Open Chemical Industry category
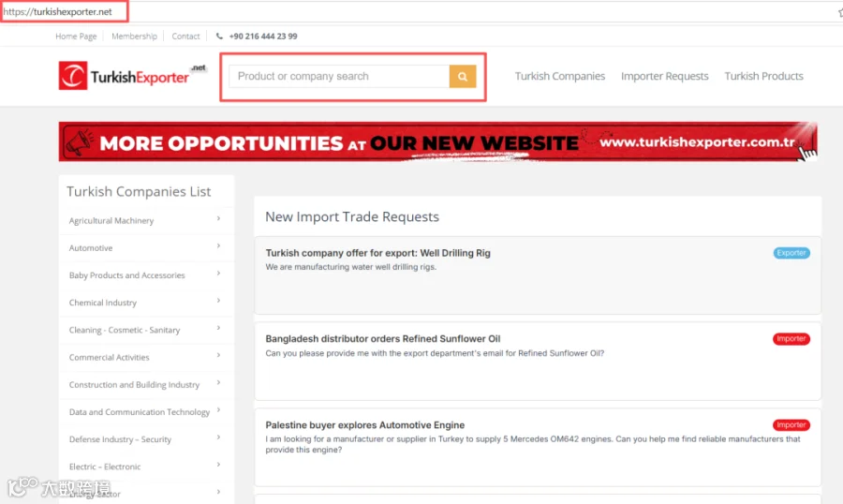This screenshot has height=504, width=843. pyautogui.click(x=103, y=303)
